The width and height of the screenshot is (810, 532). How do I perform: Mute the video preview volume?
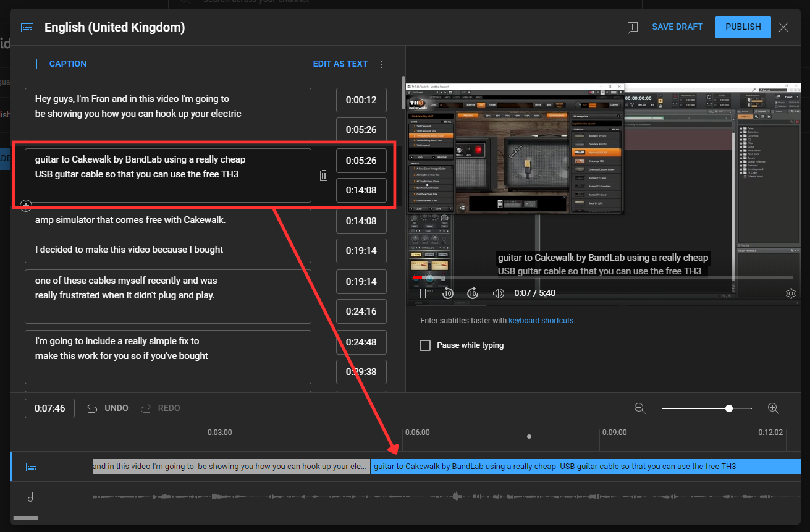pos(498,293)
